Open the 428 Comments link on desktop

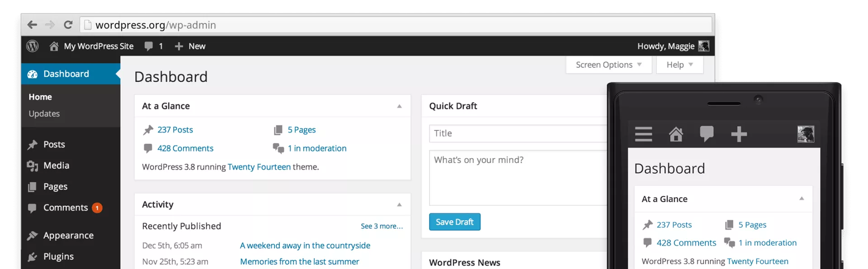[185, 148]
